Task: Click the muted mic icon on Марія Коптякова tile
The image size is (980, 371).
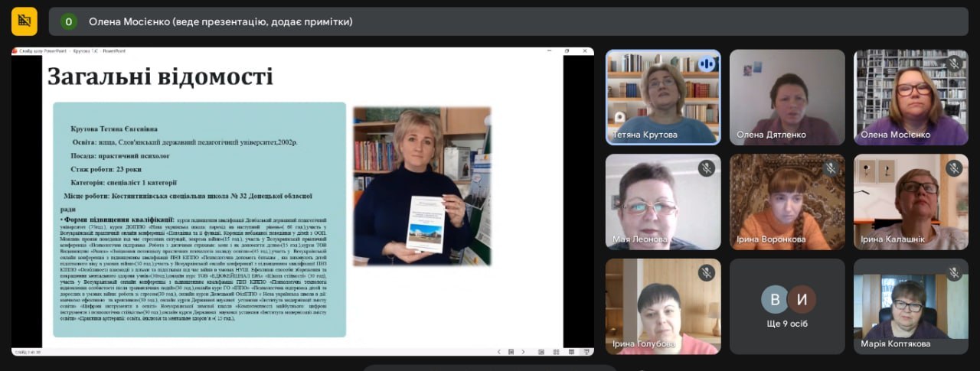Action: point(954,272)
